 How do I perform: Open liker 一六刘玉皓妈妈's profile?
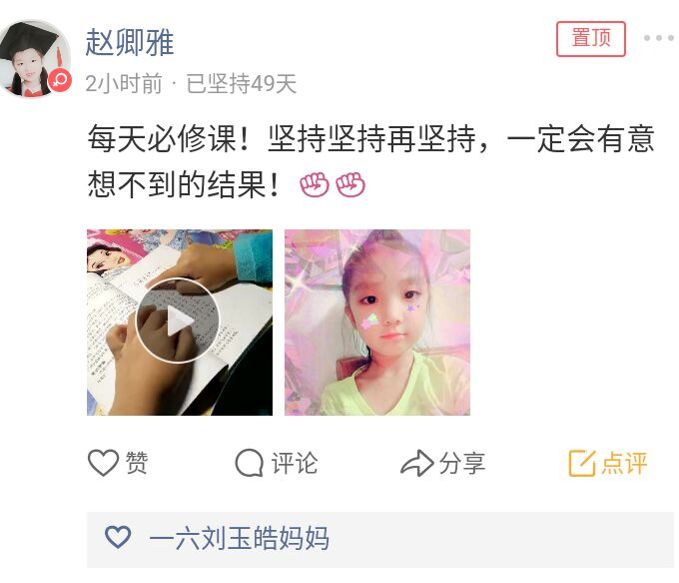[x=239, y=538]
